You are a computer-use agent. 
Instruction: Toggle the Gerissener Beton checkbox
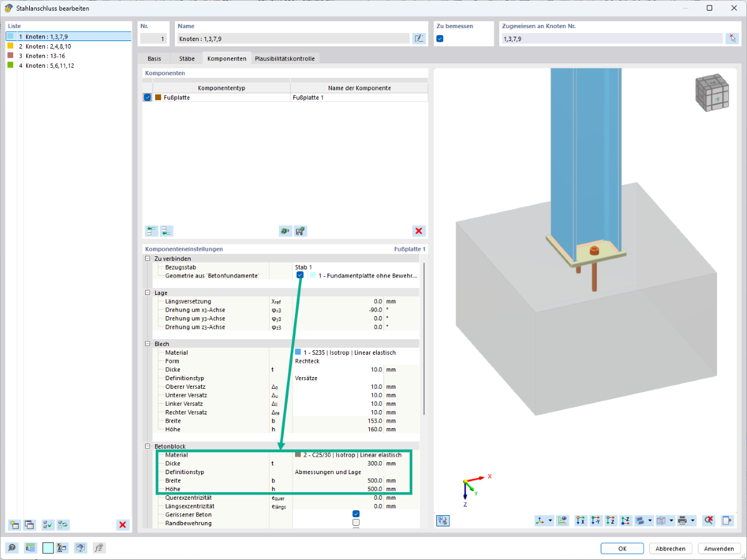pyautogui.click(x=356, y=514)
